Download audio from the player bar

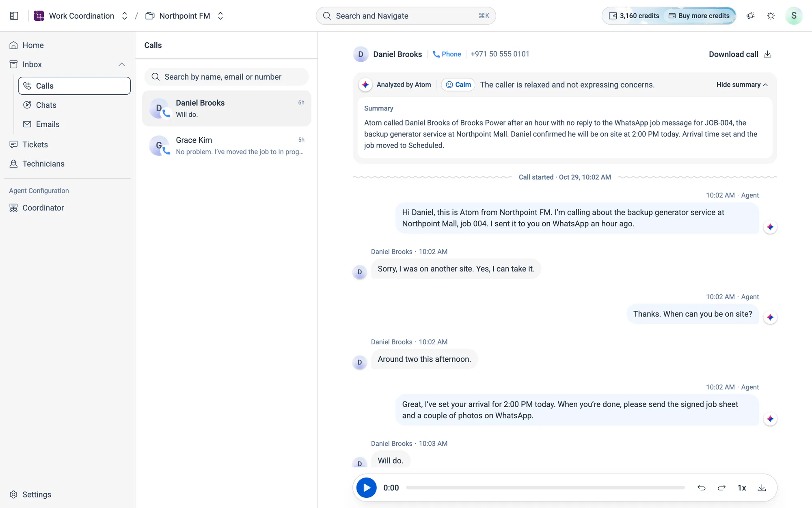(x=762, y=488)
